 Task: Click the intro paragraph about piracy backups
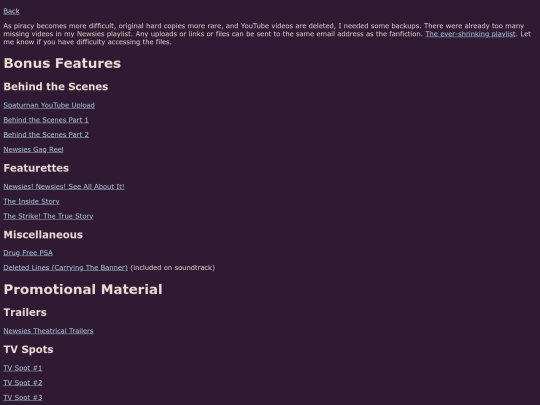pyautogui.click(x=267, y=34)
